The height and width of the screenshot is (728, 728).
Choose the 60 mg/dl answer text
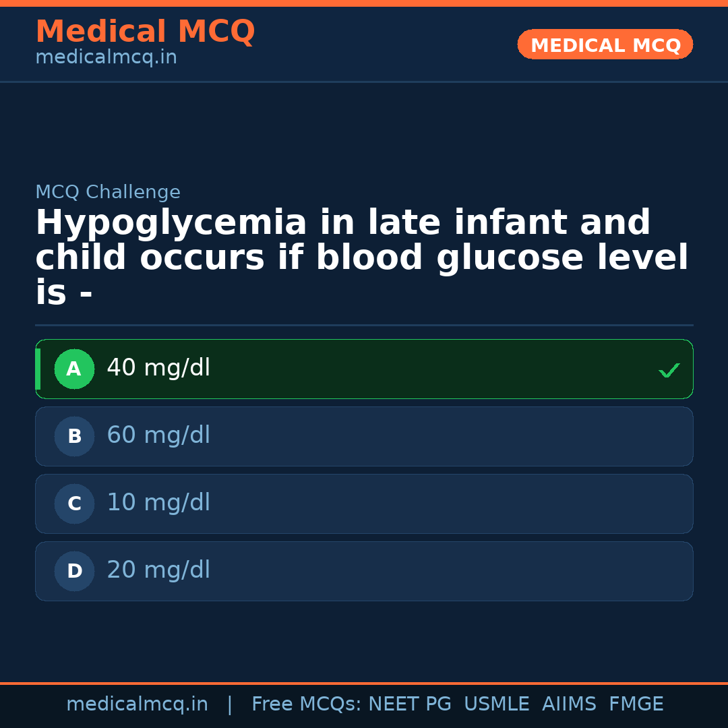[158, 436]
